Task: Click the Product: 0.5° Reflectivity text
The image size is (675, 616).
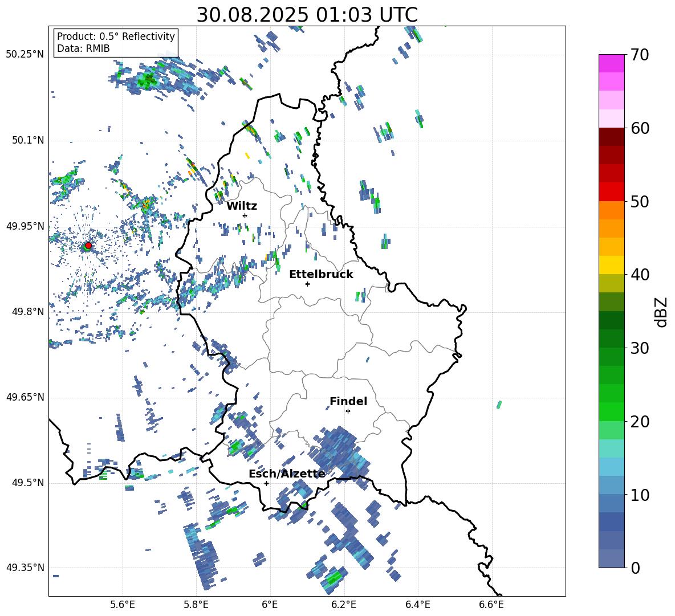Action: [116, 36]
